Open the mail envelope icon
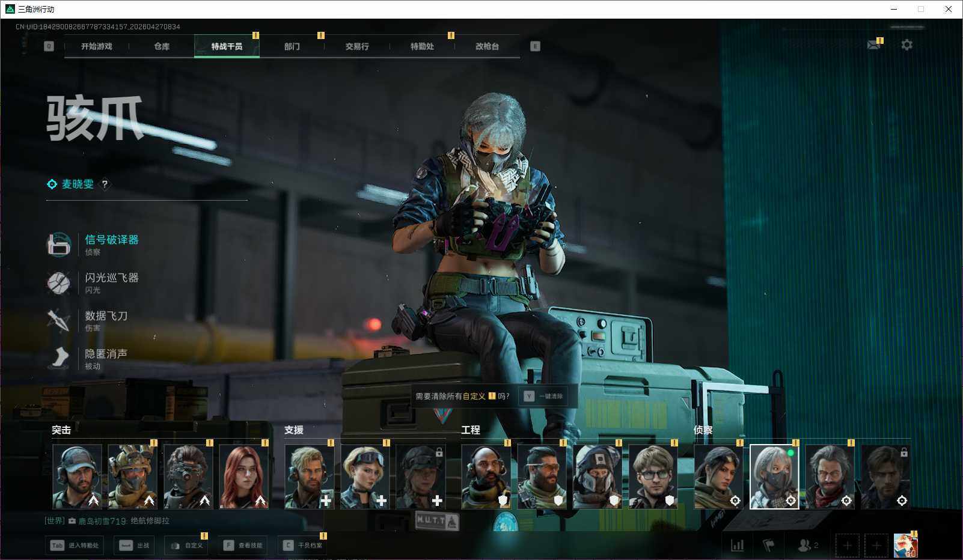This screenshot has width=963, height=560. 873,45
